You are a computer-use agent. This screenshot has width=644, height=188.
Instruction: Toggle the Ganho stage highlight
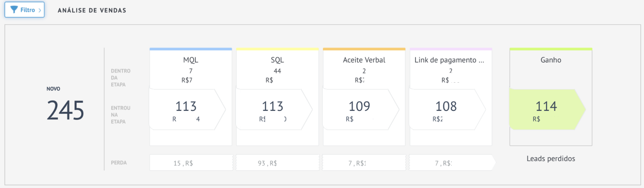pos(551,60)
